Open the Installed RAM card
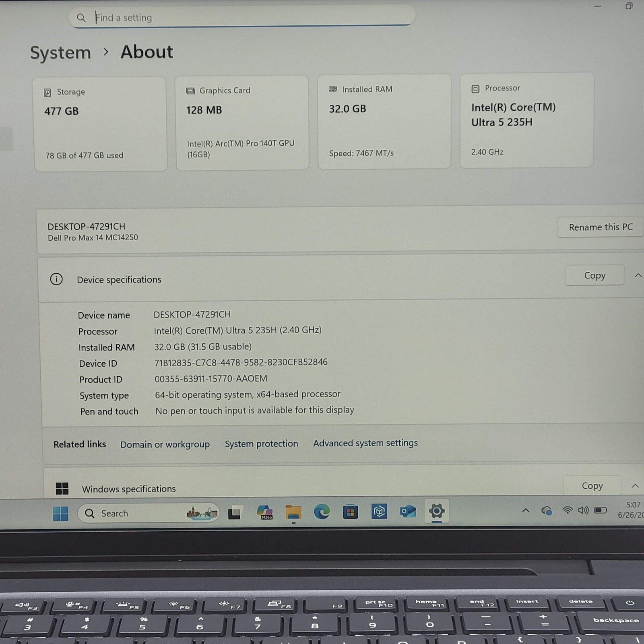 tap(384, 122)
